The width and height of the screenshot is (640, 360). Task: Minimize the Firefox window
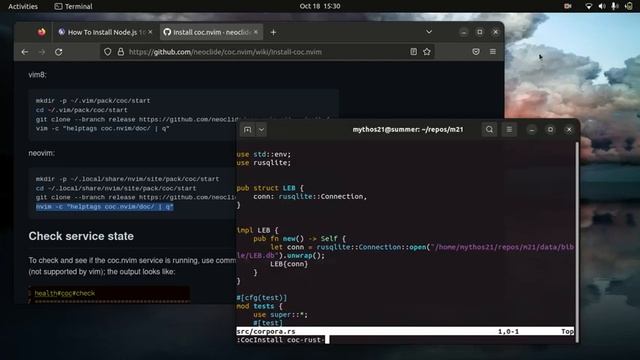point(463,32)
